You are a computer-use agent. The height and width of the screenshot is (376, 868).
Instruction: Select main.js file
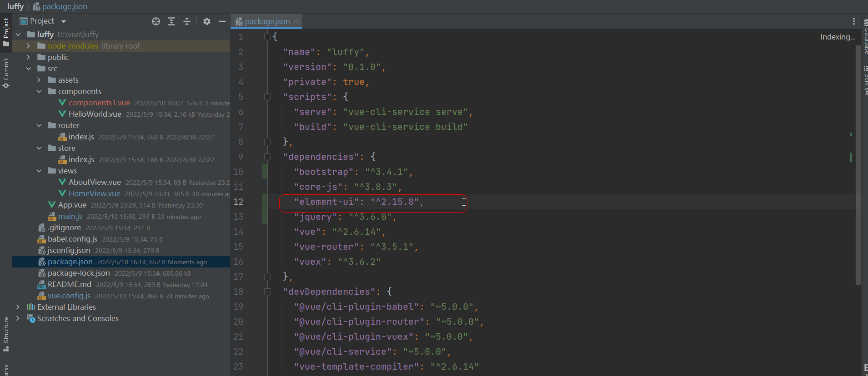(70, 216)
